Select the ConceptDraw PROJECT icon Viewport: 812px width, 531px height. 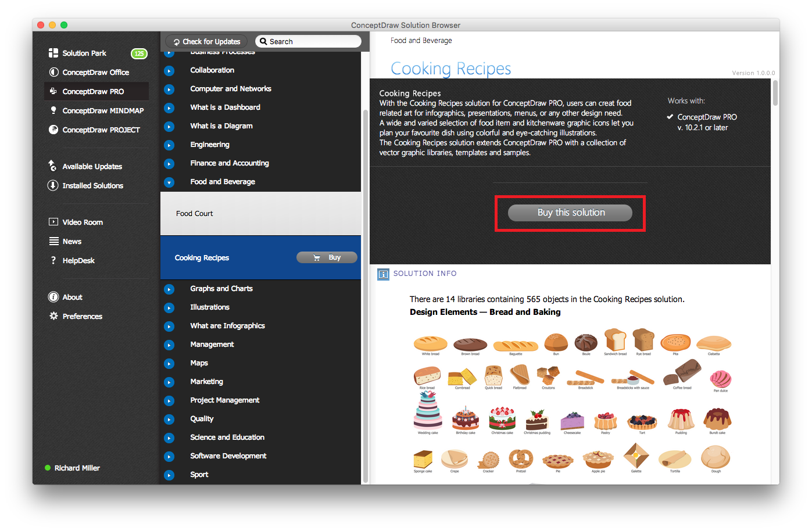[53, 130]
